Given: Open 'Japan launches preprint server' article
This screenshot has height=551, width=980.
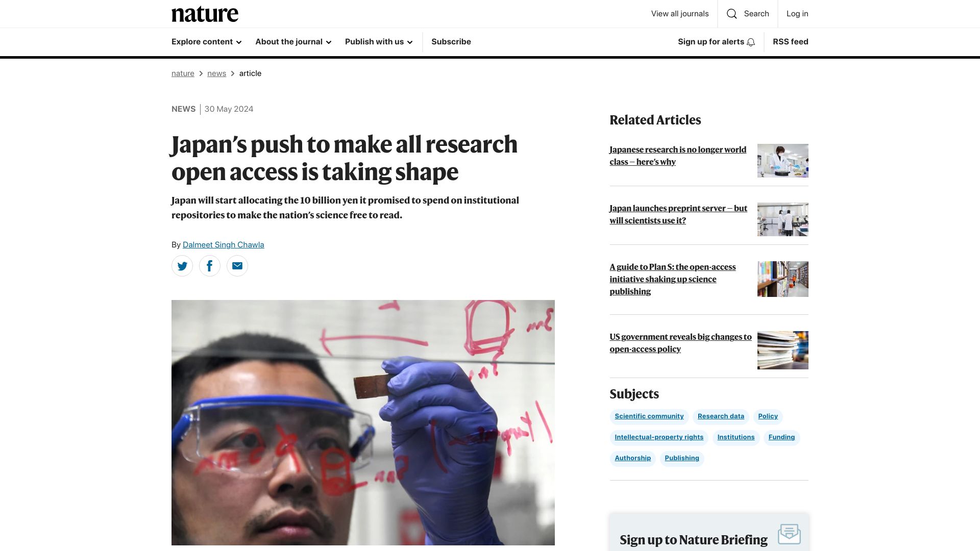Looking at the screenshot, I should (x=678, y=214).
